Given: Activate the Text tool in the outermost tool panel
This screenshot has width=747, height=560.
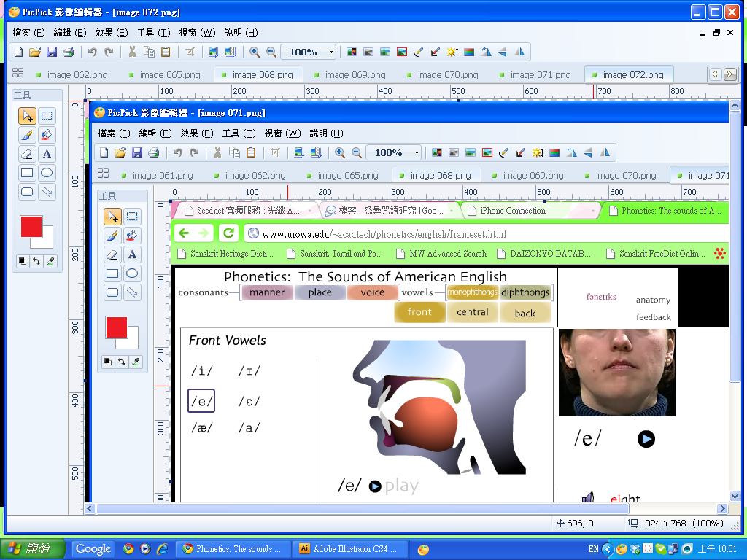Looking at the screenshot, I should (x=47, y=154).
